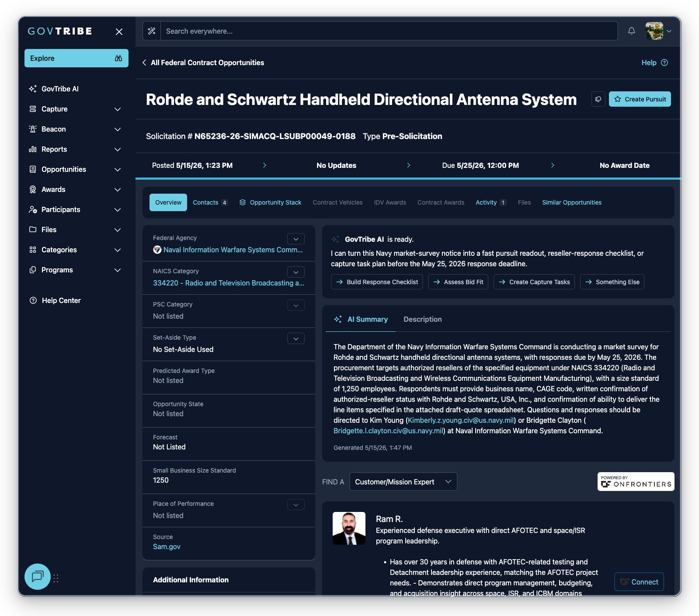
Task: Click the Opportunities sidebar icon
Action: tap(33, 169)
